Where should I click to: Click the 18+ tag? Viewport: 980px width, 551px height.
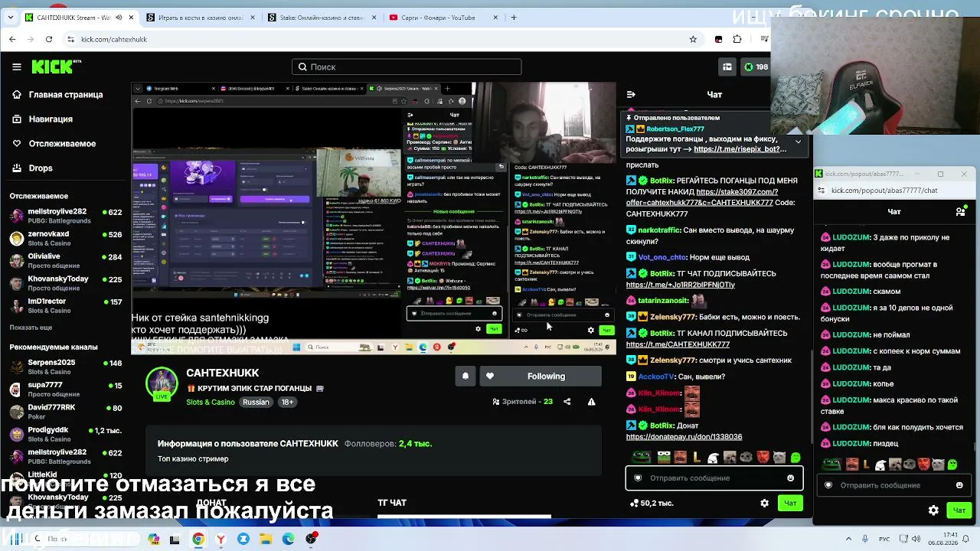coord(287,402)
